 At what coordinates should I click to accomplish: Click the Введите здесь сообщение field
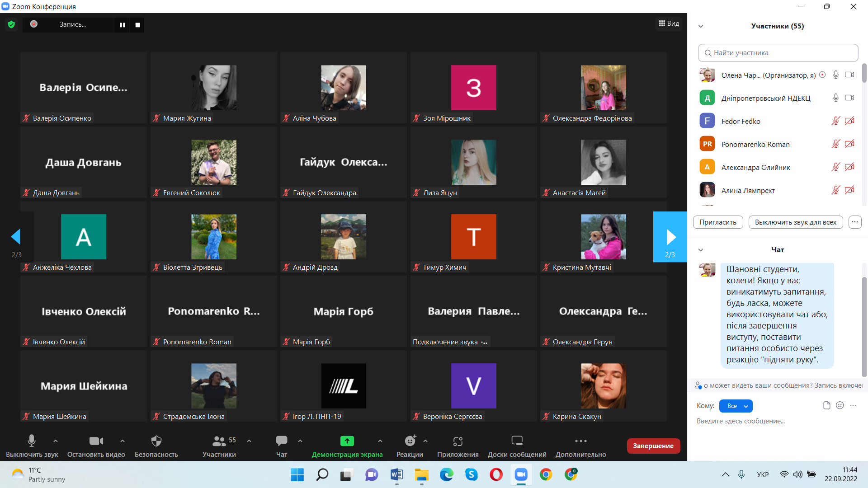[x=778, y=421]
